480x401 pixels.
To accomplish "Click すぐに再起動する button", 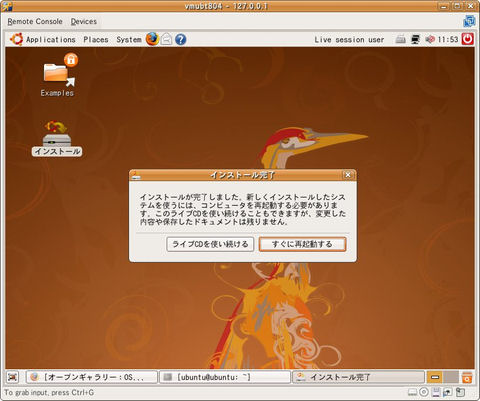I will tap(302, 244).
